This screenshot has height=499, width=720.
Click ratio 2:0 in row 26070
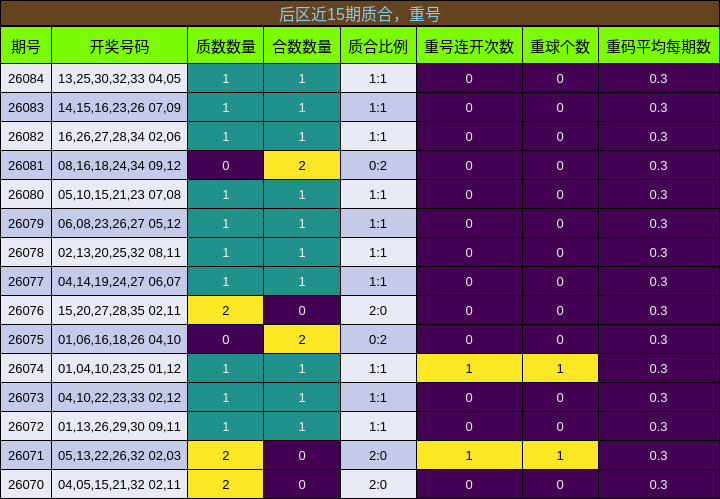coord(378,484)
